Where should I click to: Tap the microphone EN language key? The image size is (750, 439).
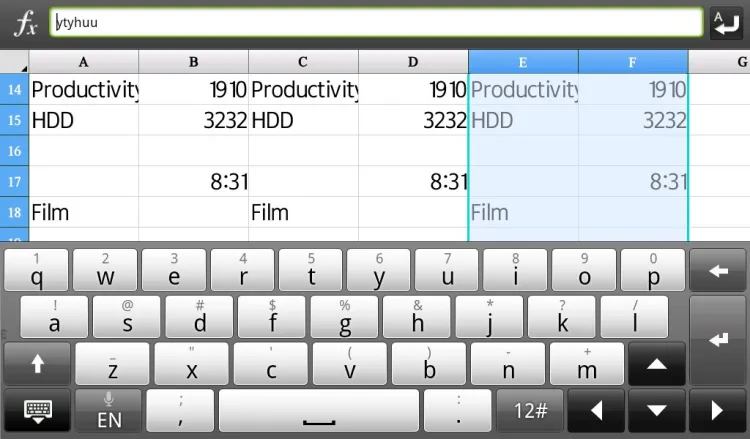pos(109,410)
